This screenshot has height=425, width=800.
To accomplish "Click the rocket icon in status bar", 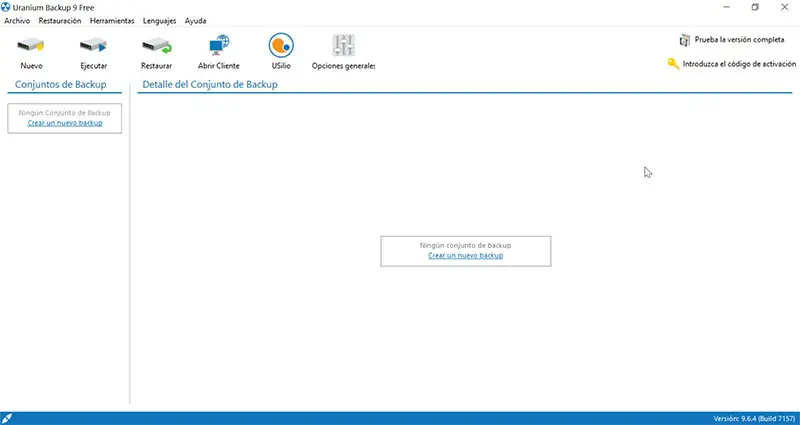I will [7, 418].
